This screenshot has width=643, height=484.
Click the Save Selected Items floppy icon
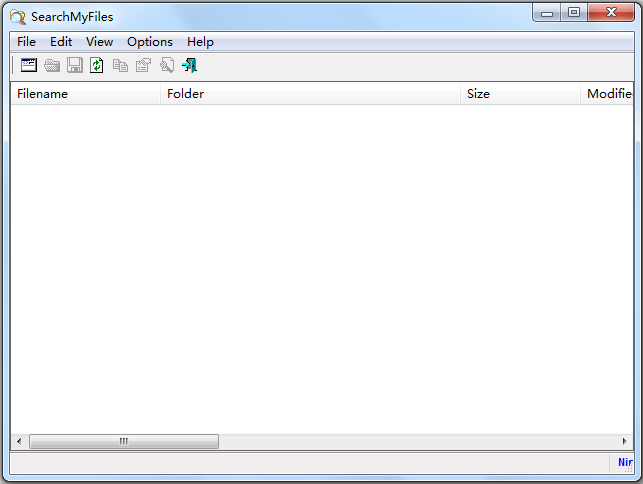75,65
